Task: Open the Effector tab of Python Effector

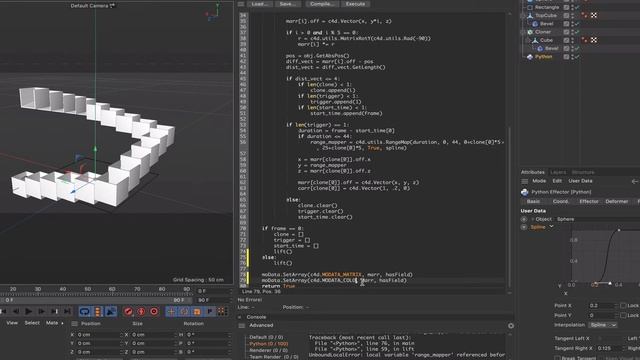Action: 589,202
